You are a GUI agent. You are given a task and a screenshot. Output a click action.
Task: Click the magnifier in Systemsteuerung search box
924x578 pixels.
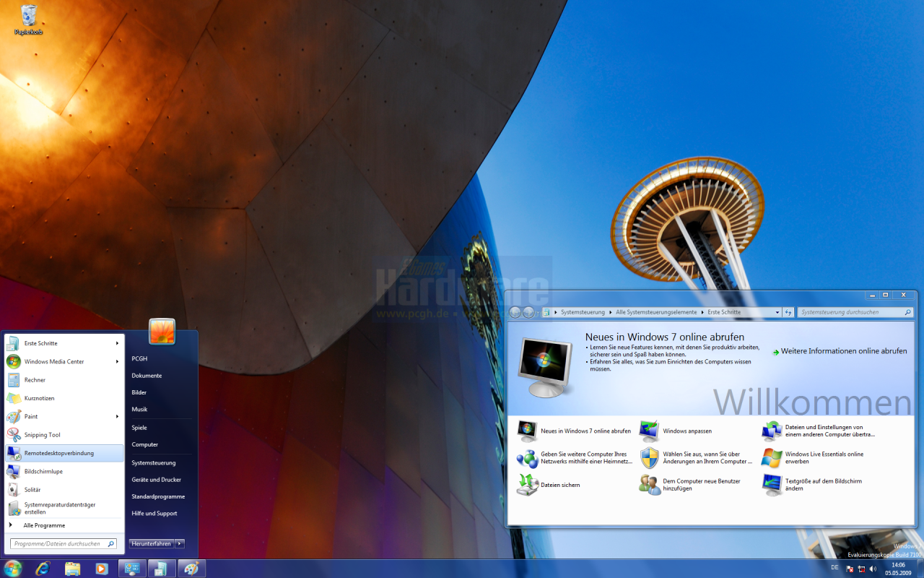[x=908, y=312]
